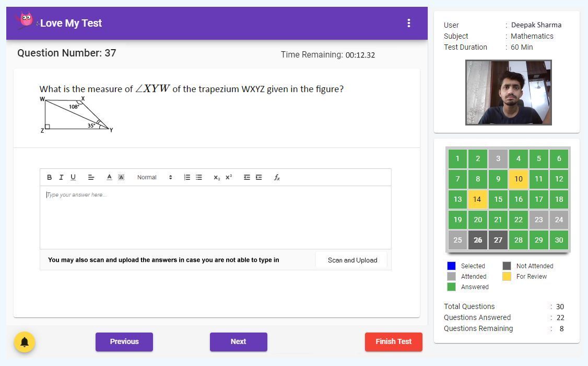This screenshot has width=588, height=366.
Task: Click the red Finish Test button
Action: click(x=393, y=341)
